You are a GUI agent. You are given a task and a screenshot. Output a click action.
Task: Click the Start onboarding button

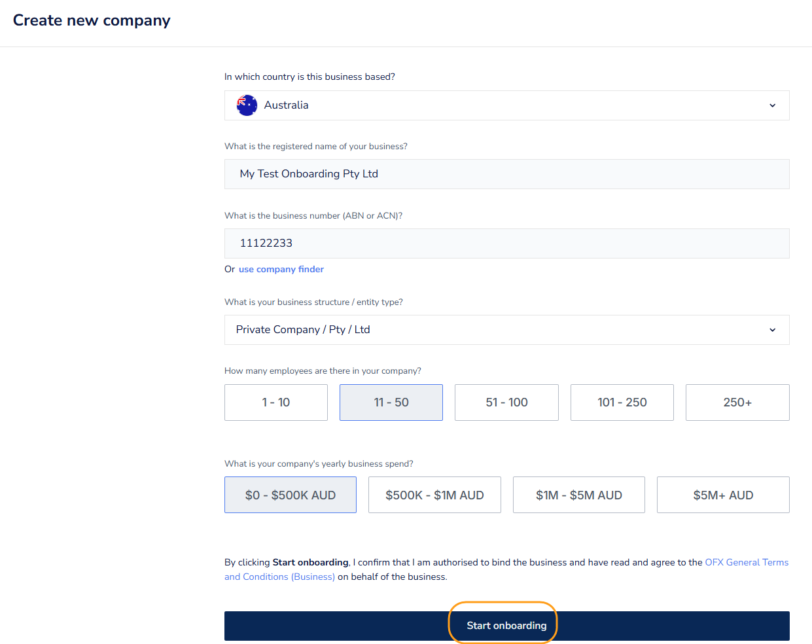[506, 626]
